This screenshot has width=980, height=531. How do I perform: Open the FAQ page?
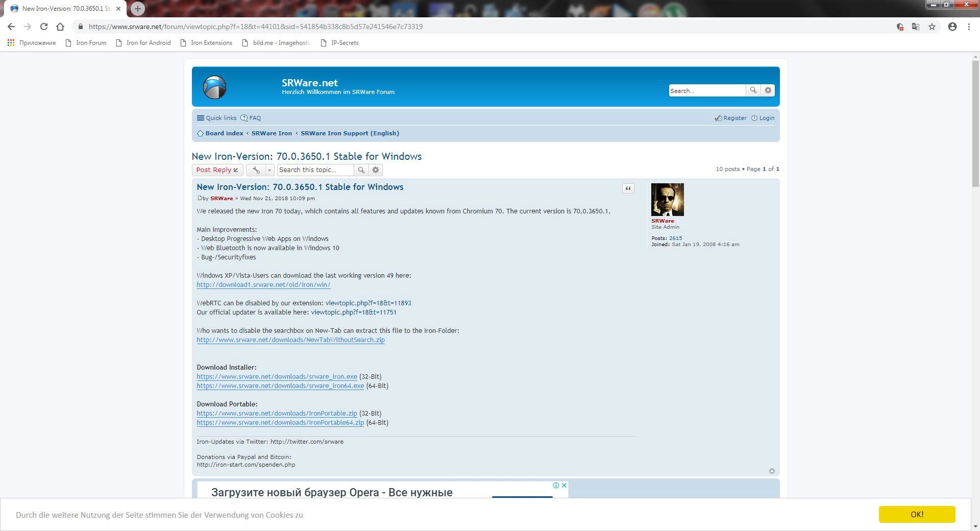251,118
